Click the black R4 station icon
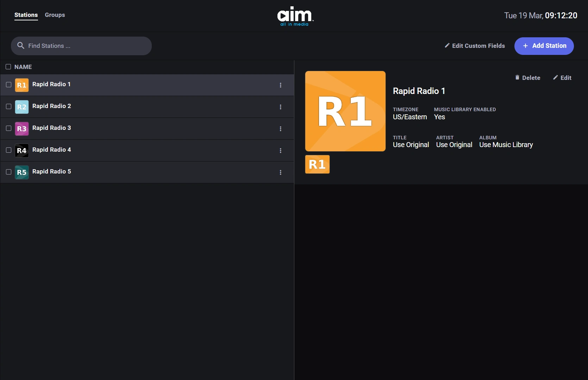This screenshot has width=588, height=380. 22,150
